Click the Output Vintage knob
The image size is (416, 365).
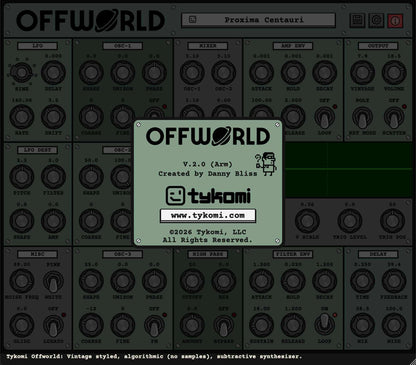pos(362,73)
